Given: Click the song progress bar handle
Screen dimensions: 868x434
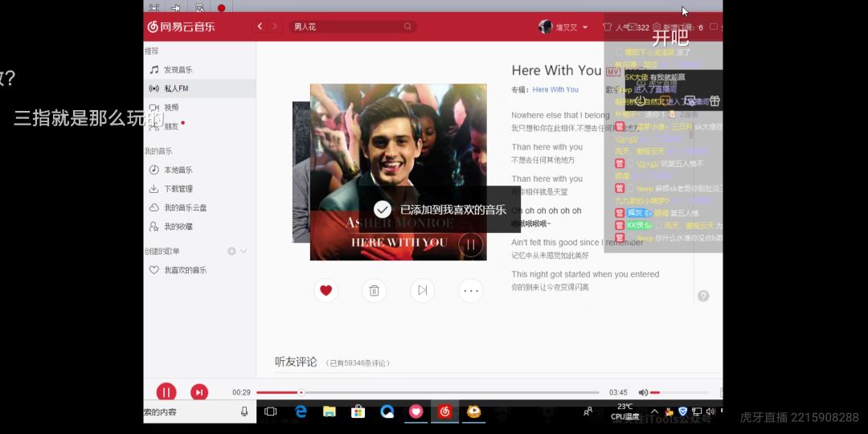Looking at the screenshot, I should pos(301,392).
